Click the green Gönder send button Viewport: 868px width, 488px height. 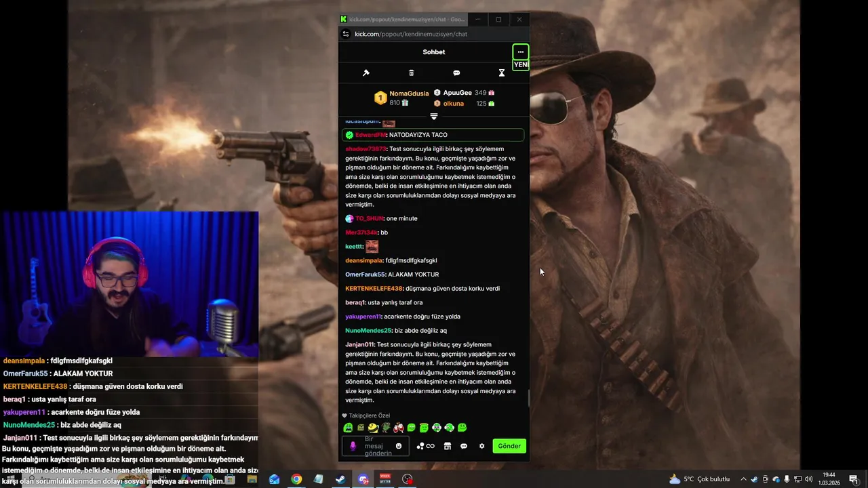tap(509, 446)
